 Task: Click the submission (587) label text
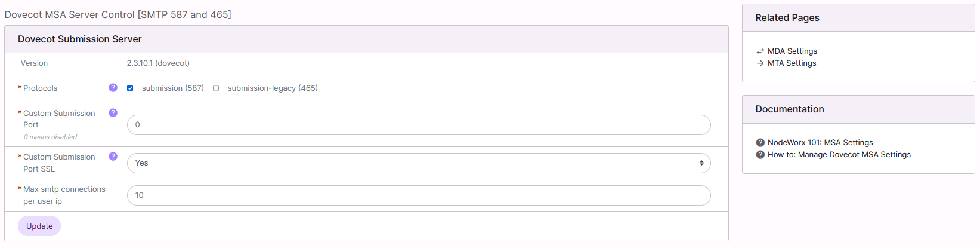[172, 88]
